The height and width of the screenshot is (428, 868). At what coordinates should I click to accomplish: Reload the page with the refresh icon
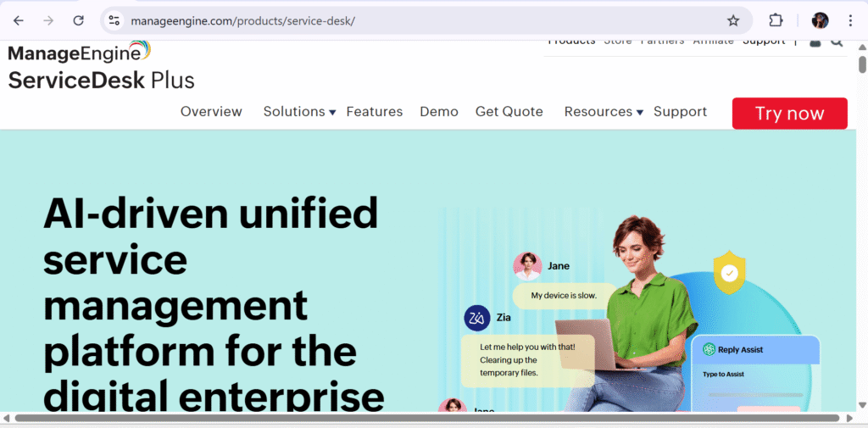(x=79, y=21)
